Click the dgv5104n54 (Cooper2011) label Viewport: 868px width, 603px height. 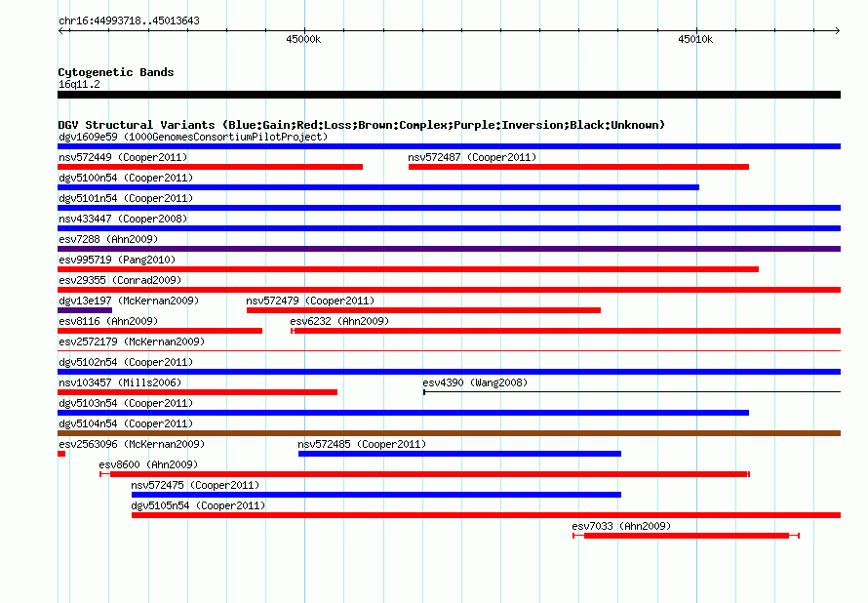[x=126, y=423]
